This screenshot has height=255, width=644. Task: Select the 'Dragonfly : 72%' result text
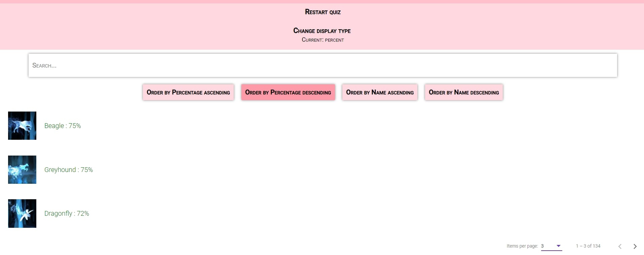click(x=67, y=213)
